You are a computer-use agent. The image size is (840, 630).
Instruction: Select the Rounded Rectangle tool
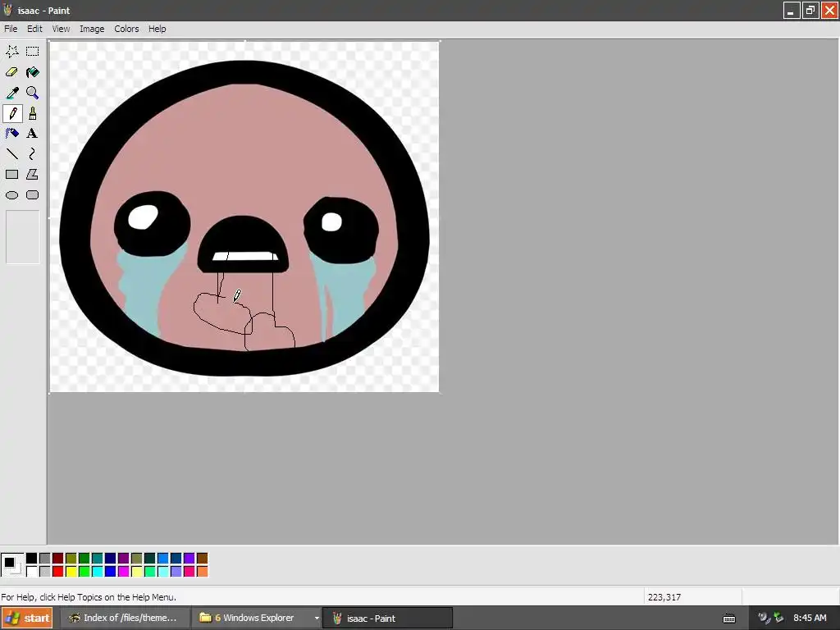pos(33,195)
